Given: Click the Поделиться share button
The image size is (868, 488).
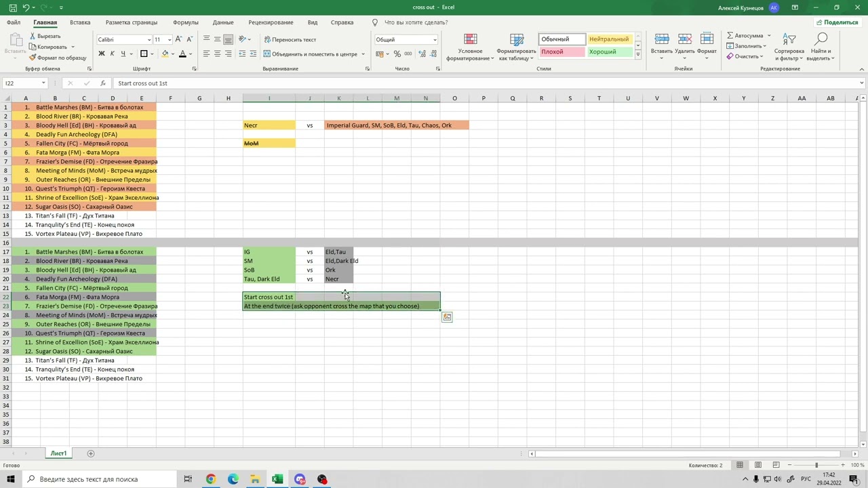Looking at the screenshot, I should pos(837,22).
